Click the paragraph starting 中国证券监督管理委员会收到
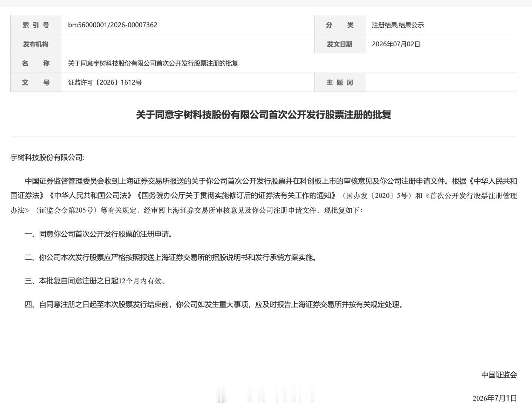 click(x=264, y=196)
